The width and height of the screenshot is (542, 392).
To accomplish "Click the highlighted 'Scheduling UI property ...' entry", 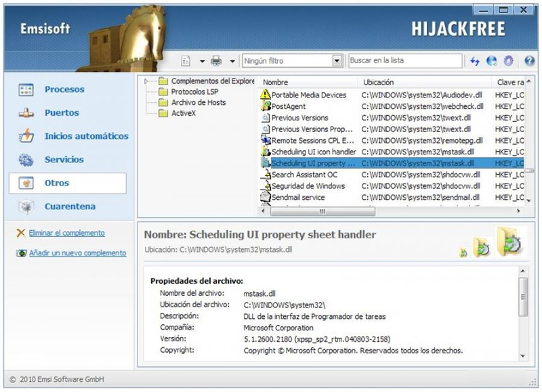I will pyautogui.click(x=392, y=163).
